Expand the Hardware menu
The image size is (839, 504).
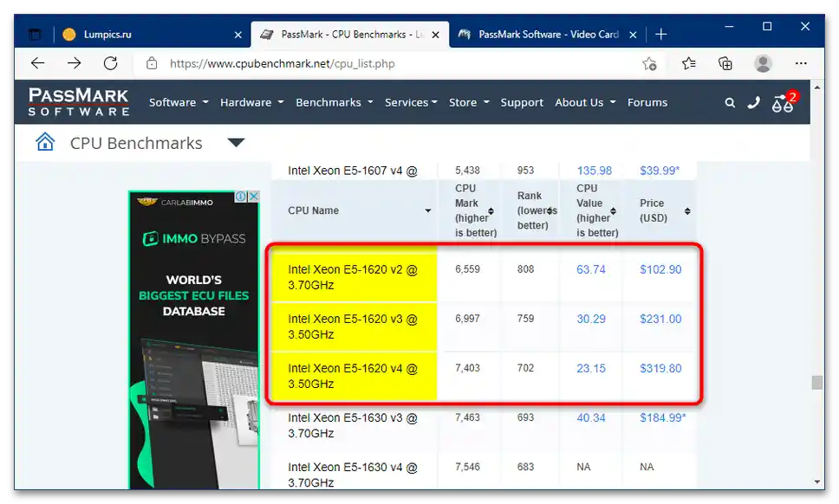click(251, 102)
